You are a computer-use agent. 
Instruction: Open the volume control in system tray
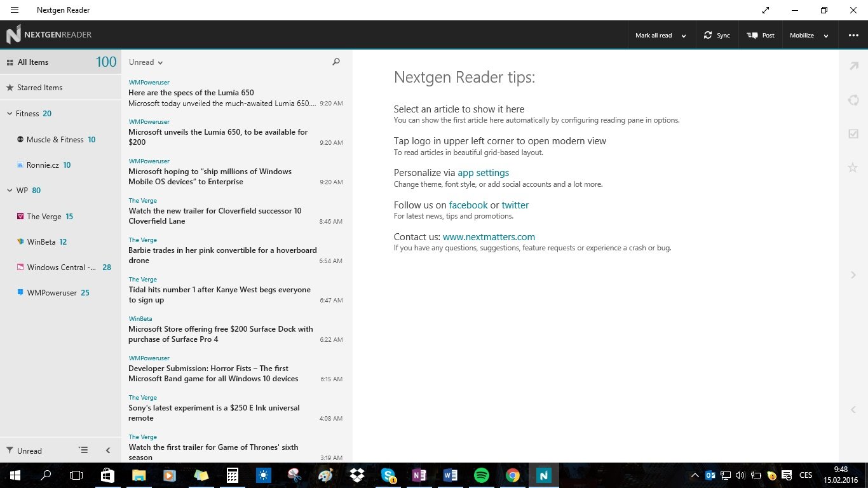point(740,475)
